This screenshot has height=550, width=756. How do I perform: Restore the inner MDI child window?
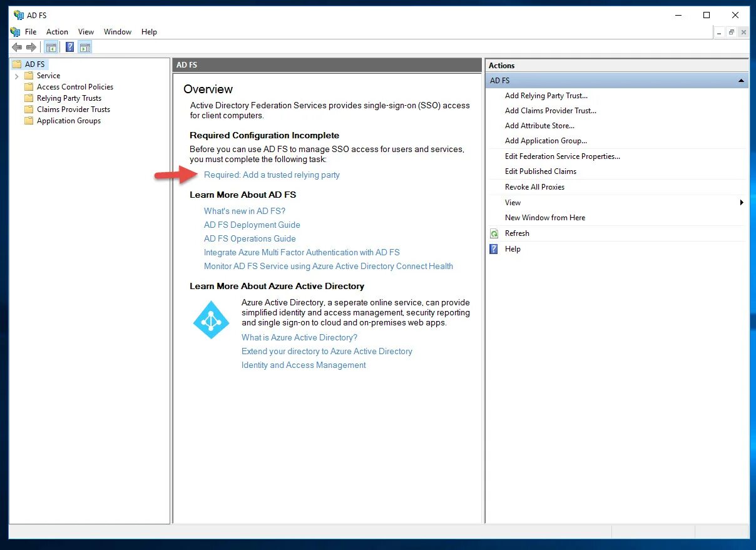[732, 32]
